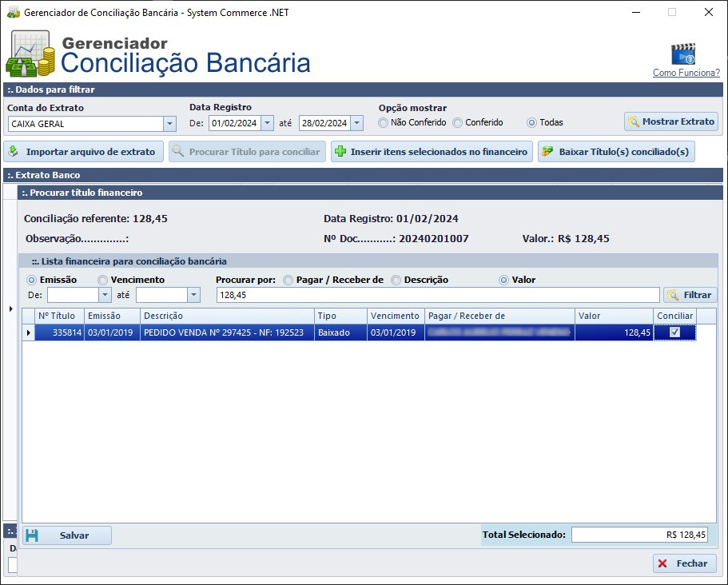Open the Como Funciona? link
Screen dimensions: 728x585
click(x=685, y=73)
